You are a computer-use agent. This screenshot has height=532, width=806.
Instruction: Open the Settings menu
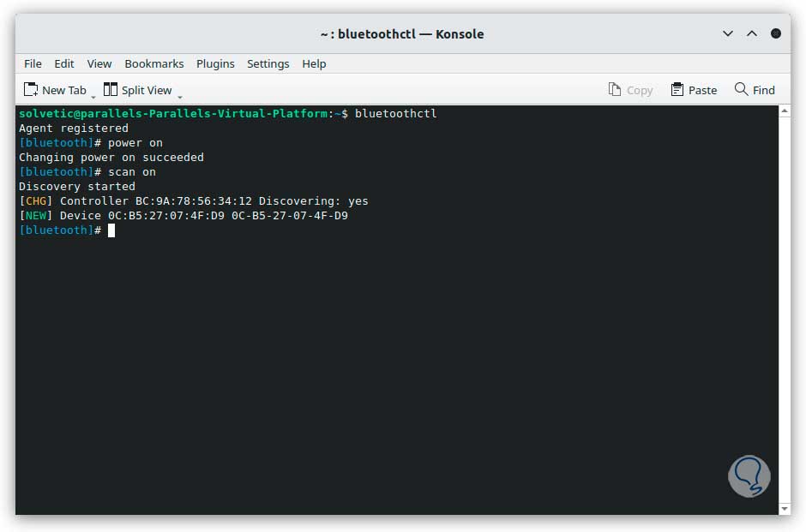(268, 63)
